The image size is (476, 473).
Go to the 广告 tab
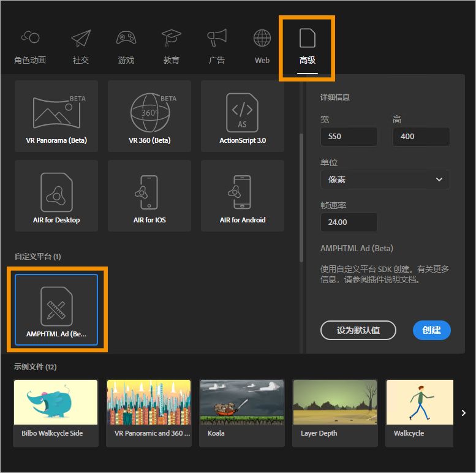pos(216,47)
